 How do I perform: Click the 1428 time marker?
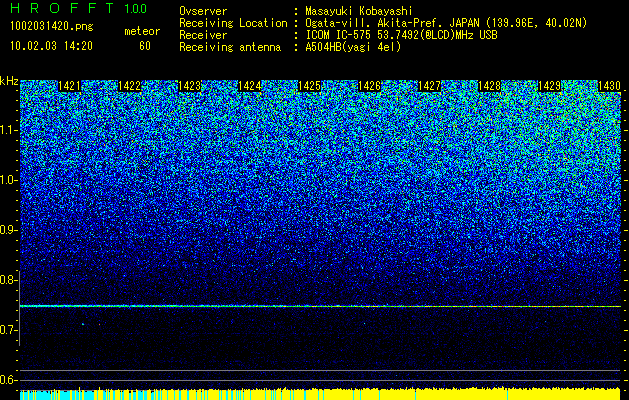point(489,86)
